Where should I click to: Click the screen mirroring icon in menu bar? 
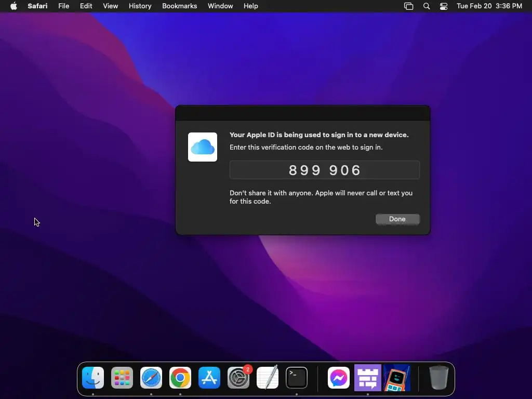point(408,6)
